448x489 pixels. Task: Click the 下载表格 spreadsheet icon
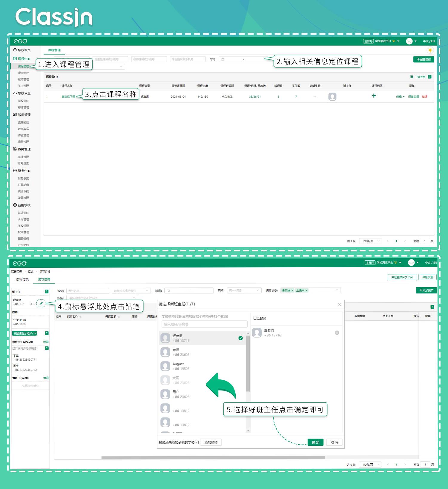[412, 77]
